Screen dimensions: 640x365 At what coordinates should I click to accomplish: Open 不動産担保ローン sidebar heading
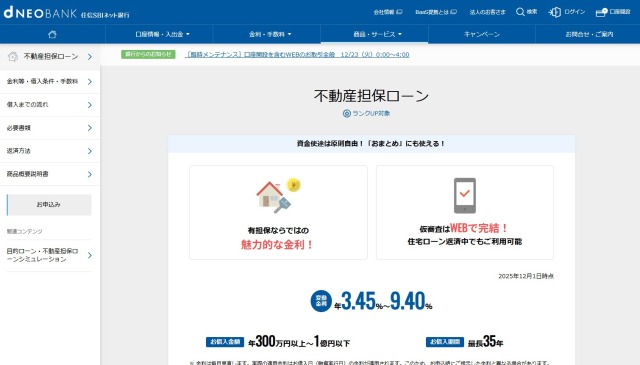click(x=51, y=56)
